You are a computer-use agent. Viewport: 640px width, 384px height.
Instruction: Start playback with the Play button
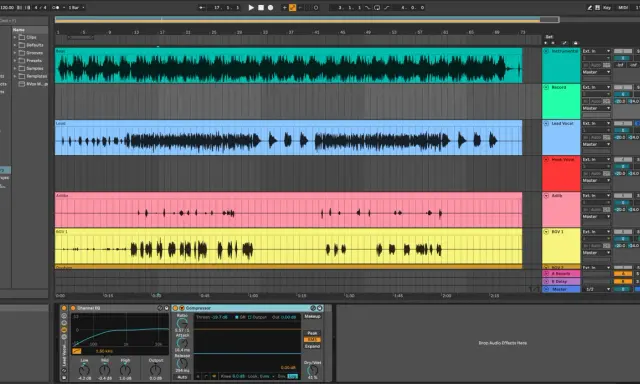pyautogui.click(x=251, y=7)
